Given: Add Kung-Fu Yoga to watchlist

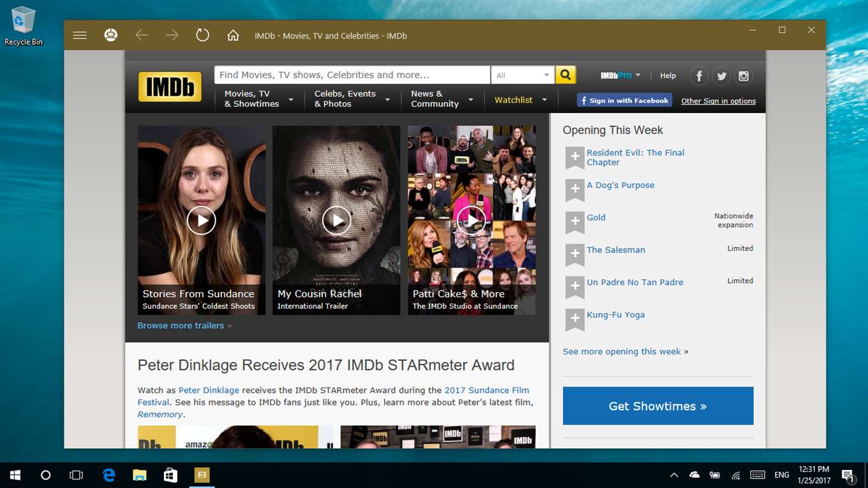Looking at the screenshot, I should coord(575,320).
